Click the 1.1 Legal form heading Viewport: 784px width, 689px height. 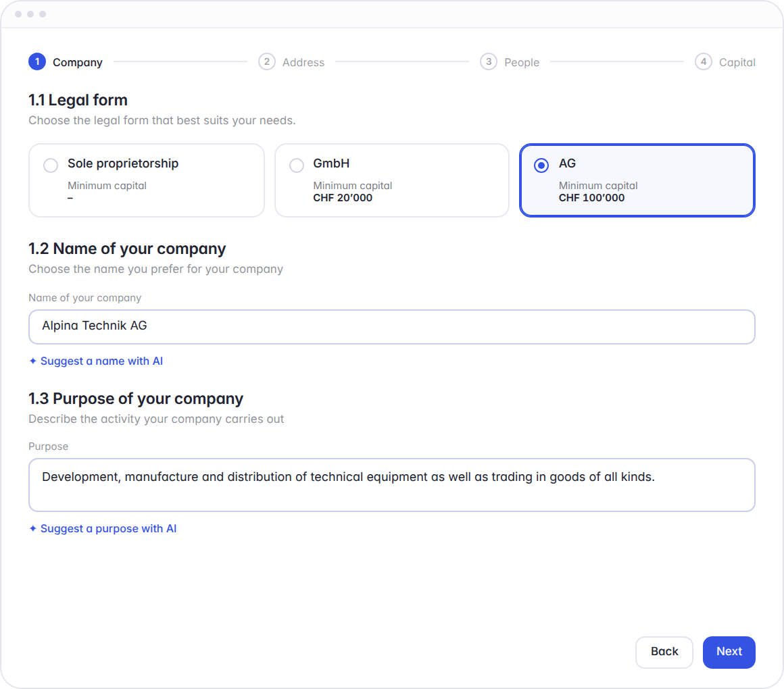pyautogui.click(x=78, y=100)
